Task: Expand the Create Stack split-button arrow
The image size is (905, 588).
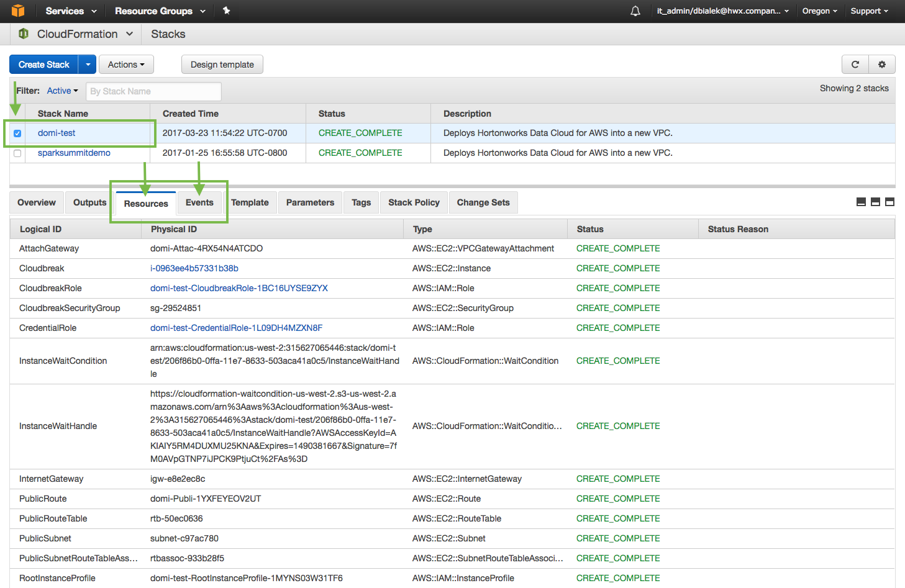Action: pos(88,64)
